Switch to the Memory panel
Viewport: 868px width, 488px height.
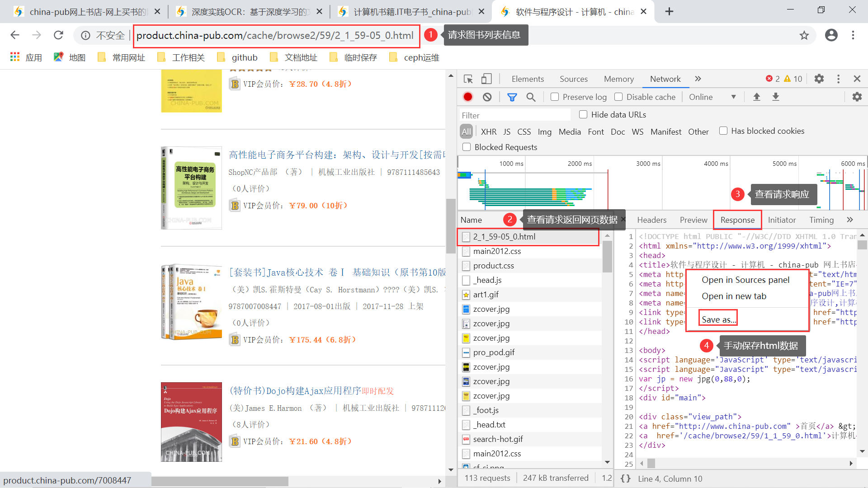618,79
